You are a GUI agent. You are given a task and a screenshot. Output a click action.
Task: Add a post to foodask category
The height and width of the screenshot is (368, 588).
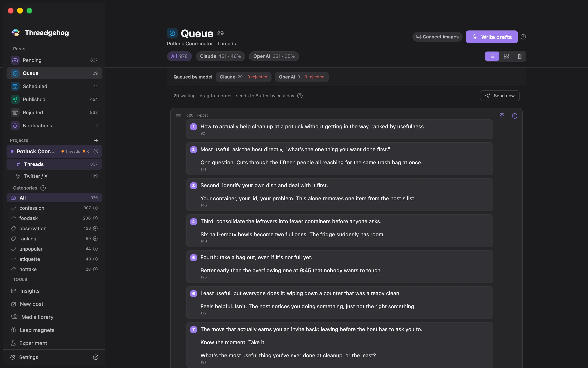(96, 218)
